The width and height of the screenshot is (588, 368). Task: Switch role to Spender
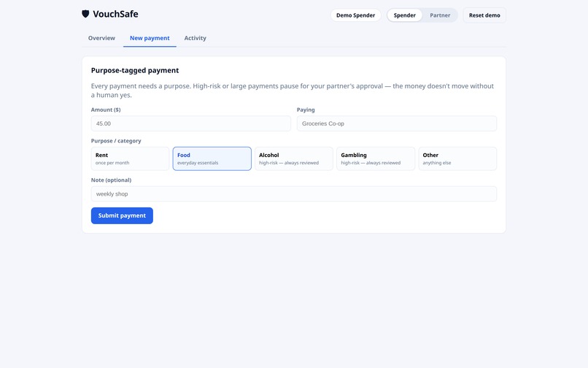405,15
